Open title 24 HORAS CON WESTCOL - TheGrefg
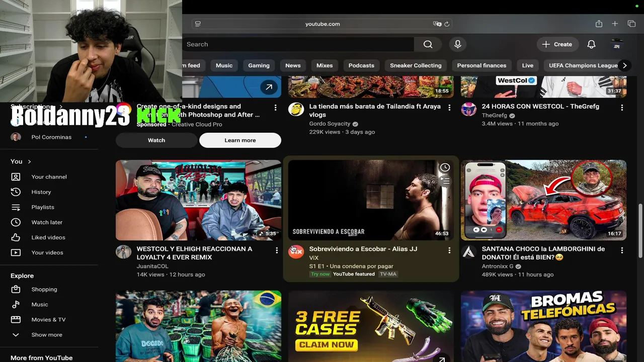This screenshot has height=362, width=644. [540, 107]
